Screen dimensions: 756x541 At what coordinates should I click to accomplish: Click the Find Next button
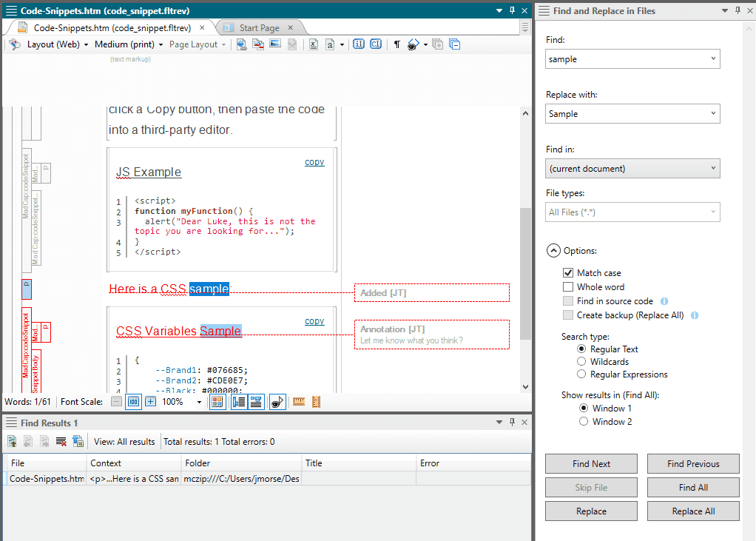pyautogui.click(x=591, y=463)
